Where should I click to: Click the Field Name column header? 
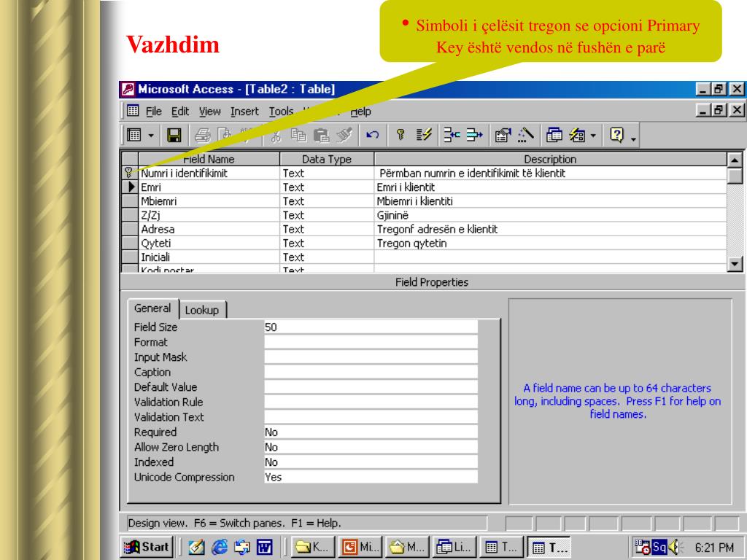[x=209, y=159]
